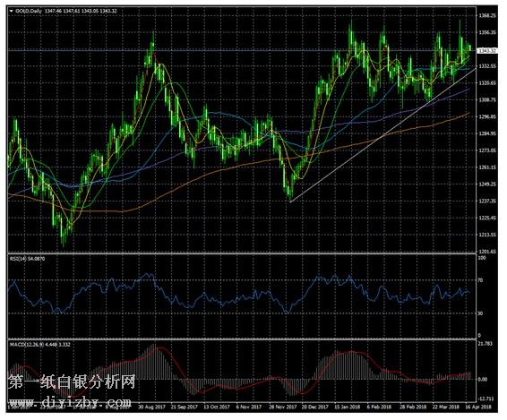Select the GOLD,Daily chart title
The image size is (507, 420).
pos(29,11)
